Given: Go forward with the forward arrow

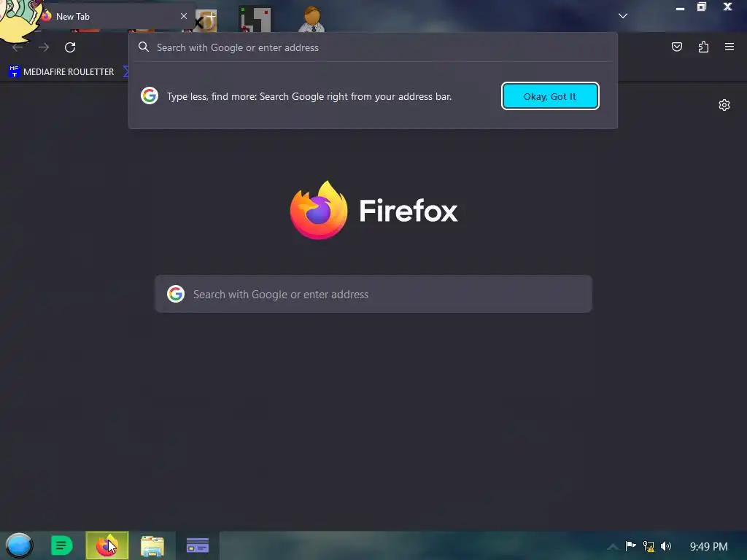Looking at the screenshot, I should 44,47.
